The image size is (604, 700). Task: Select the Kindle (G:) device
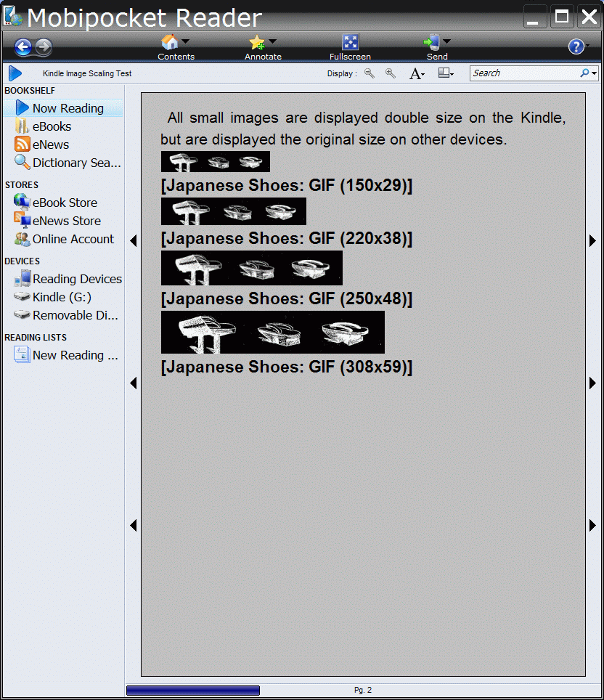tap(62, 297)
